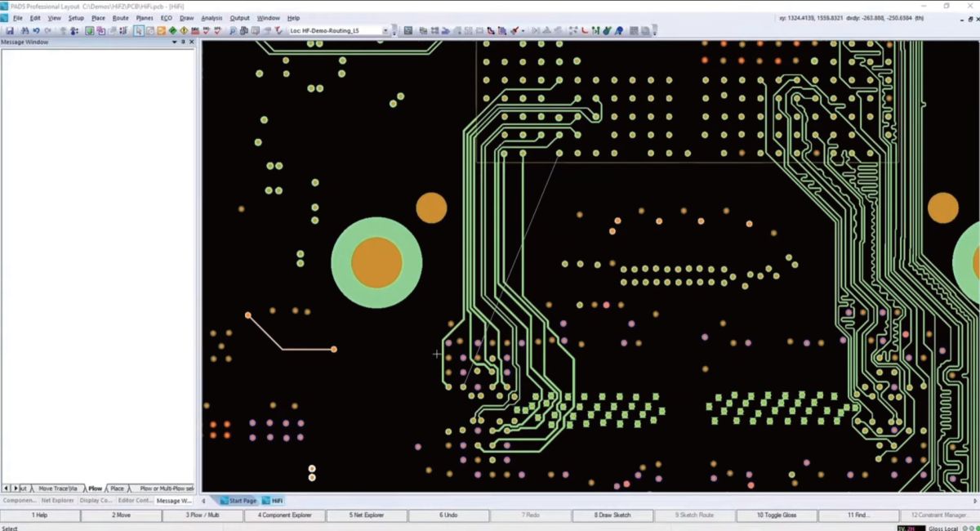This screenshot has width=980, height=531.
Task: Open the Planes menu
Action: tap(145, 17)
